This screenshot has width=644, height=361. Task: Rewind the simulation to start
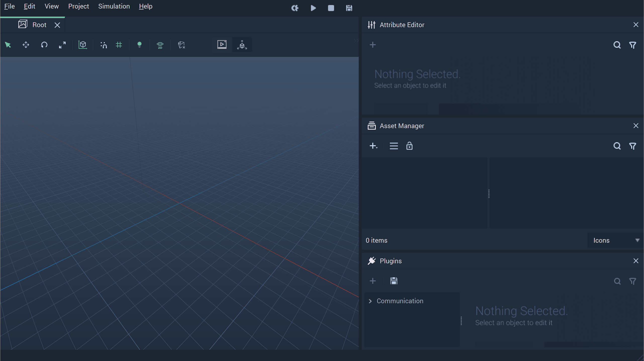[x=295, y=8]
